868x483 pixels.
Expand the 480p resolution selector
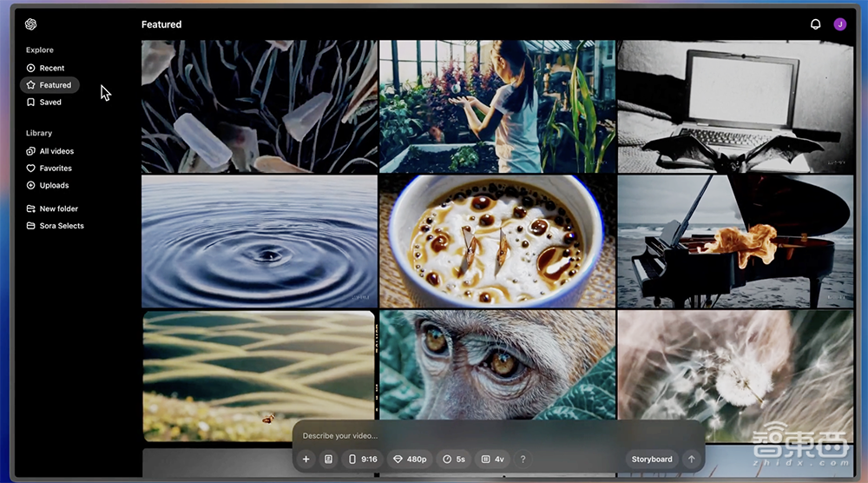410,459
